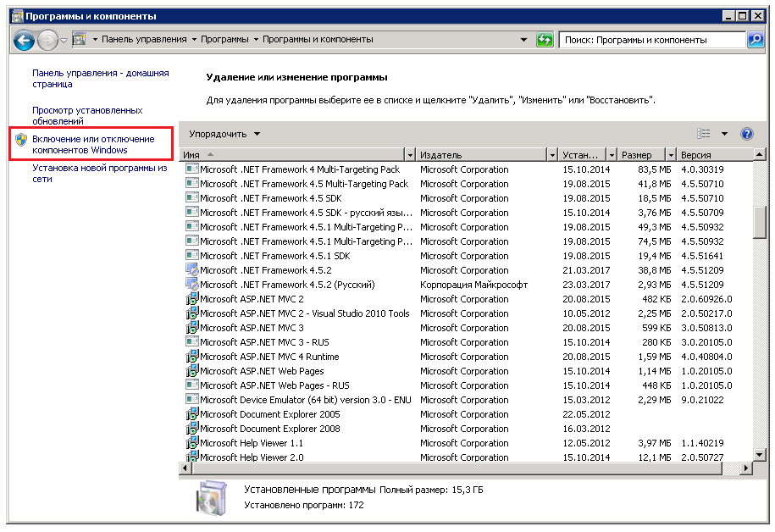Click install date 22.05.2012 cell
775x532 pixels.
coord(586,414)
